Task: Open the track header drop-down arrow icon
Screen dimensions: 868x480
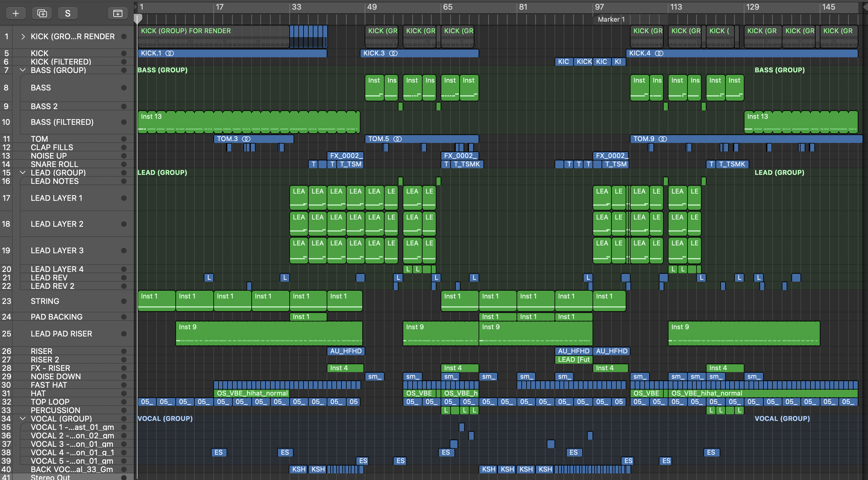Action: click(x=118, y=13)
